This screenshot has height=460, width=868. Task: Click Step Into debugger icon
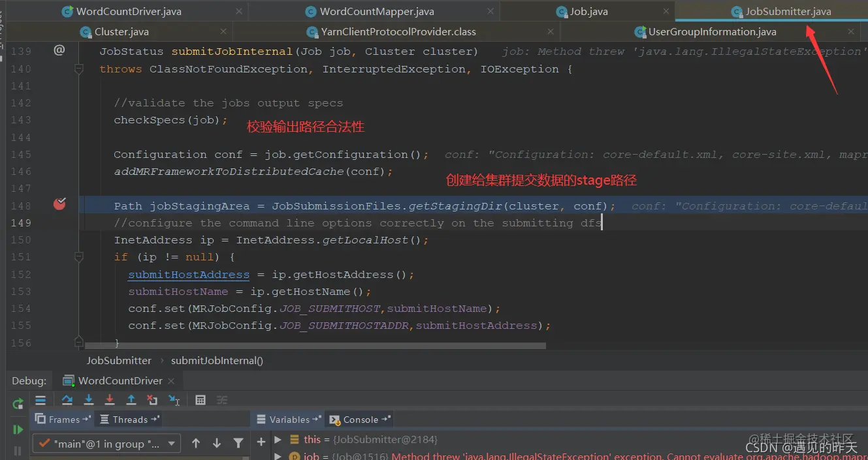coord(89,400)
